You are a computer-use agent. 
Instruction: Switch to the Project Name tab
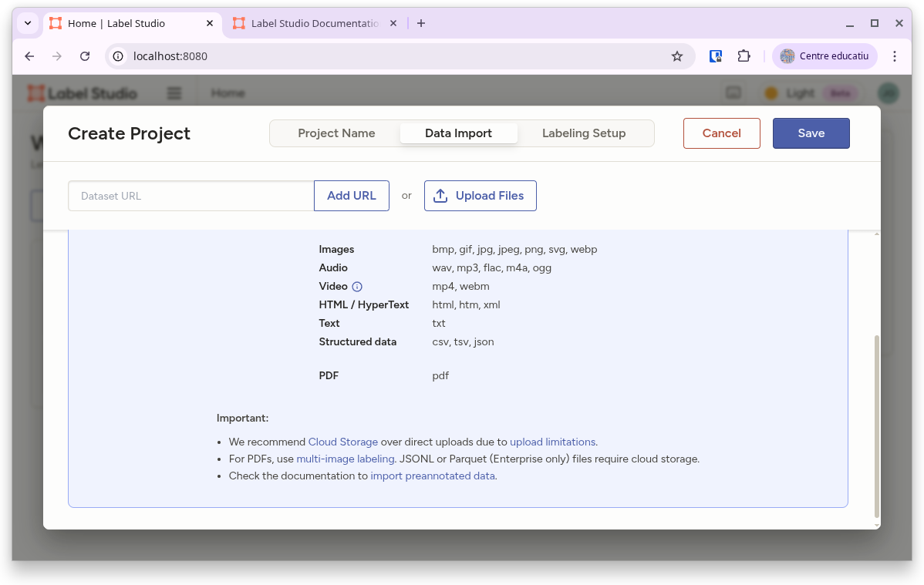tap(336, 133)
